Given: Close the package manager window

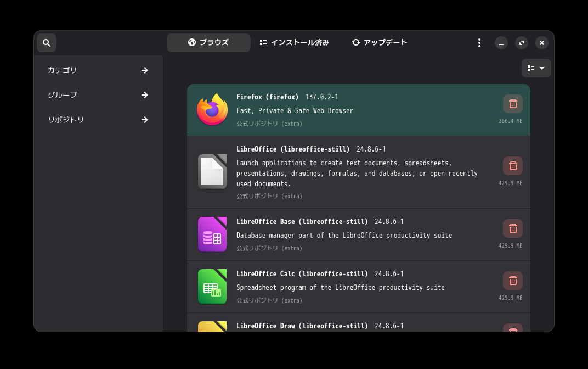Looking at the screenshot, I should tap(542, 43).
